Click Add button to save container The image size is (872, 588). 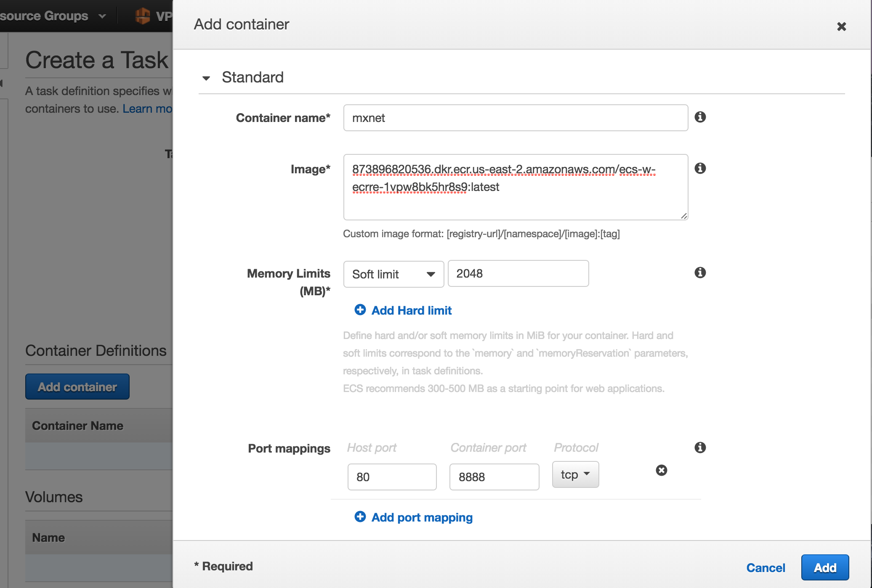point(824,567)
